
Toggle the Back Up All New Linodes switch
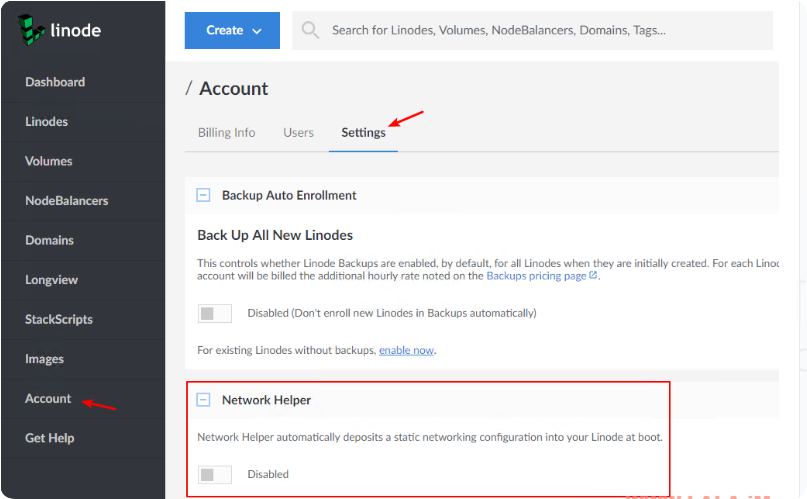215,313
